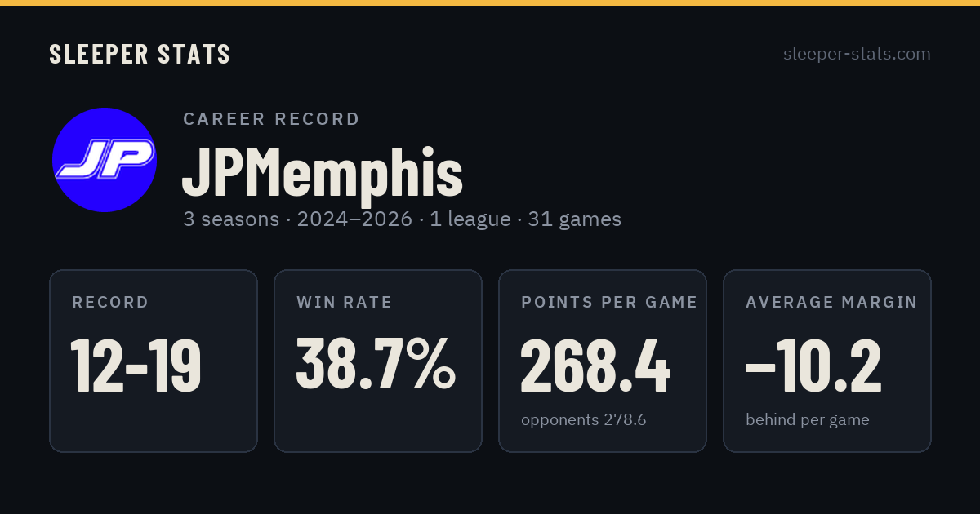Click the orange top accent bar
Viewport: 980px width, 514px height.
[x=490, y=2]
